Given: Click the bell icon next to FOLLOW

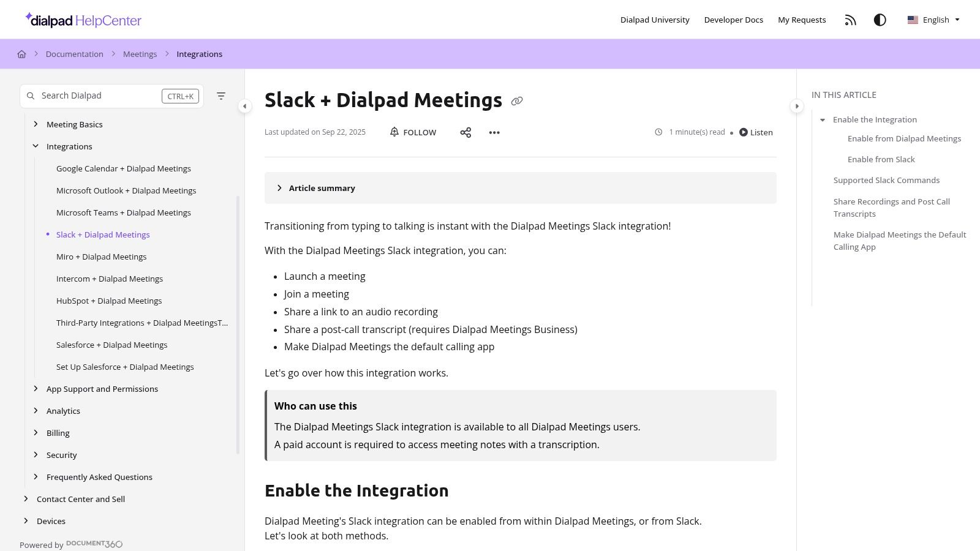Looking at the screenshot, I should (x=394, y=132).
